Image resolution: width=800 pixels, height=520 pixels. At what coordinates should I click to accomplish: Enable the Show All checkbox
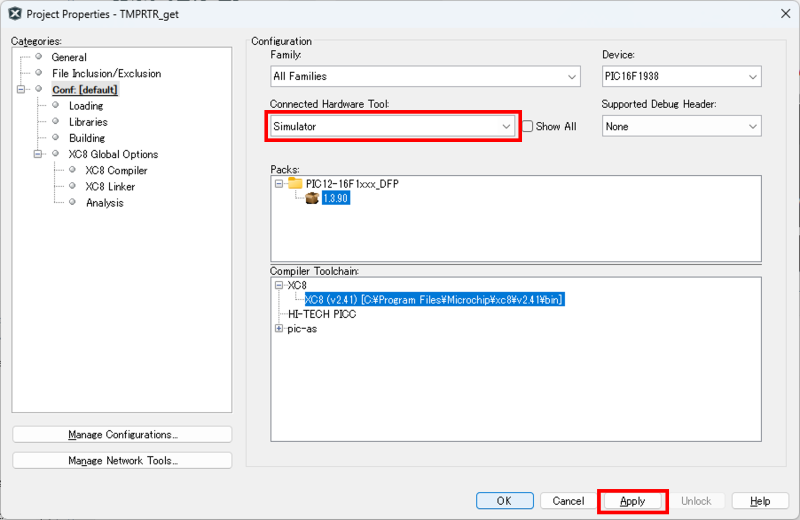528,127
